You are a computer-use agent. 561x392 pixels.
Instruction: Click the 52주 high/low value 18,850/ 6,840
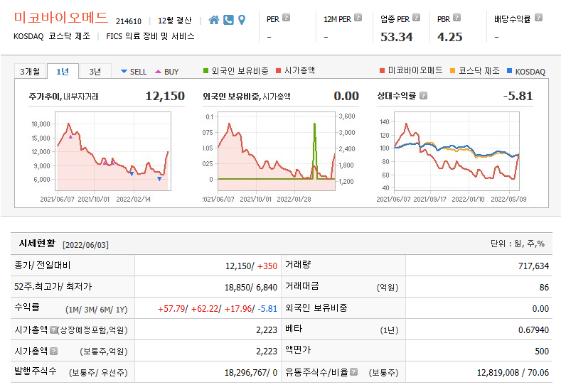click(x=251, y=288)
